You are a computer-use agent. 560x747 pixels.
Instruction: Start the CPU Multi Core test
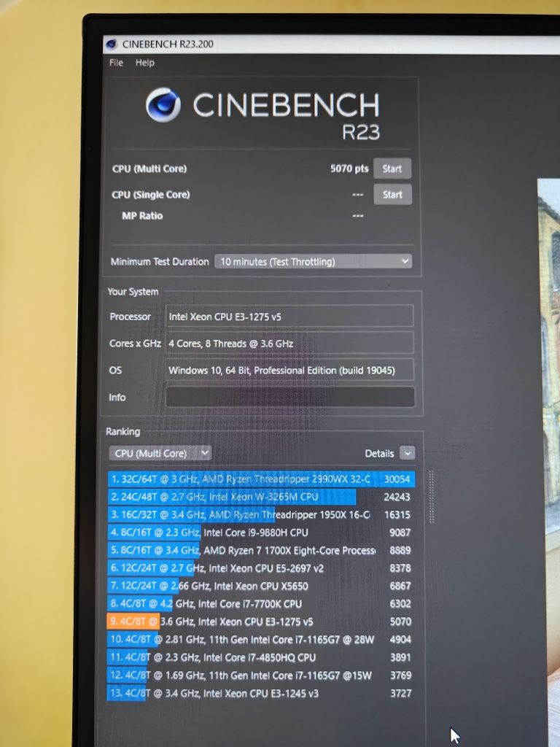(x=392, y=169)
